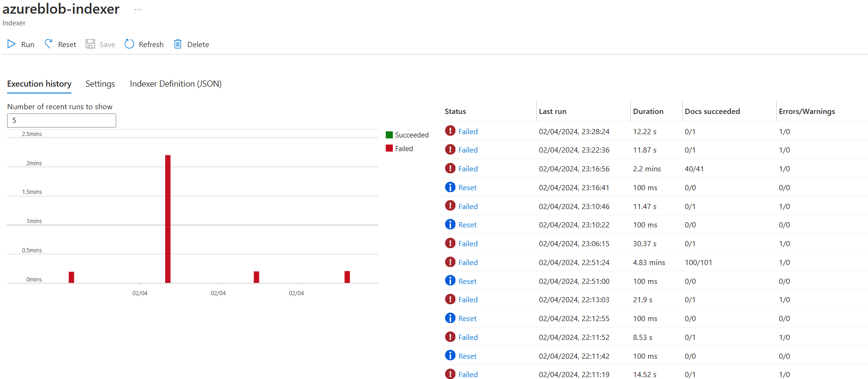868x379 pixels.
Task: Click the Docs succeeded column header
Action: coord(712,112)
